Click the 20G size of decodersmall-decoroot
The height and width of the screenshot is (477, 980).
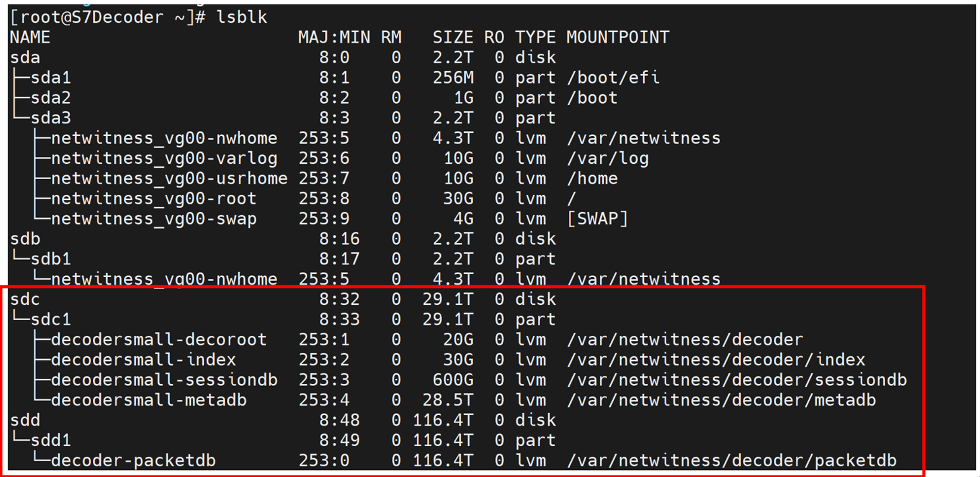[458, 340]
